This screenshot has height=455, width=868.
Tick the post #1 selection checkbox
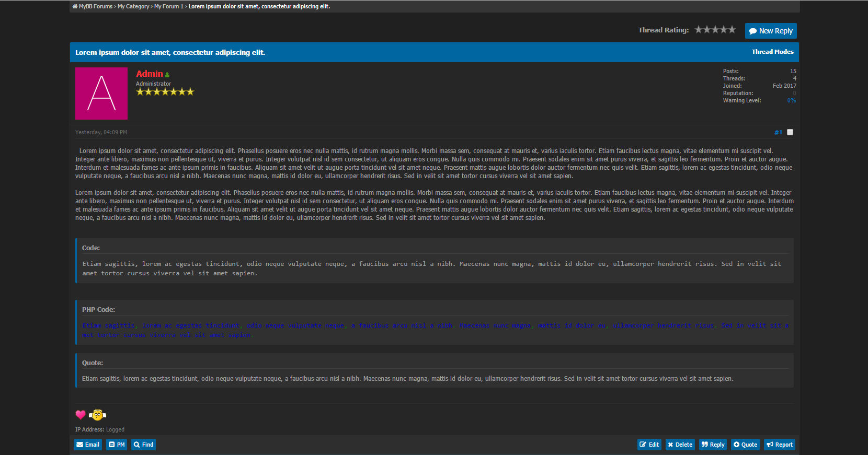[790, 132]
